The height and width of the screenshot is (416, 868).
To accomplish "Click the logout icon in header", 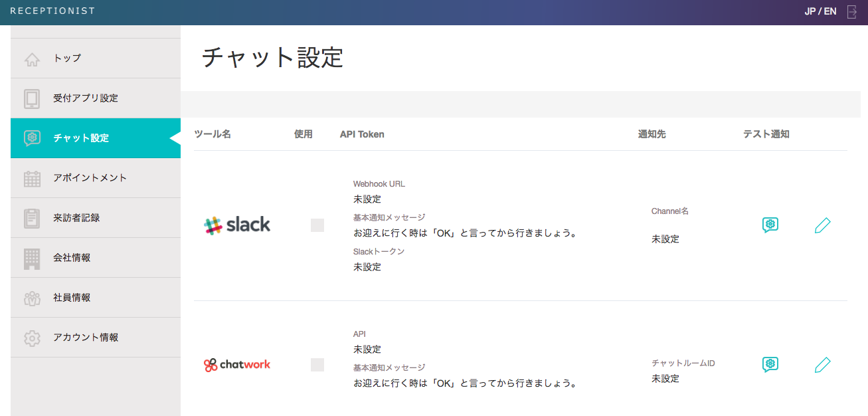I will point(852,12).
